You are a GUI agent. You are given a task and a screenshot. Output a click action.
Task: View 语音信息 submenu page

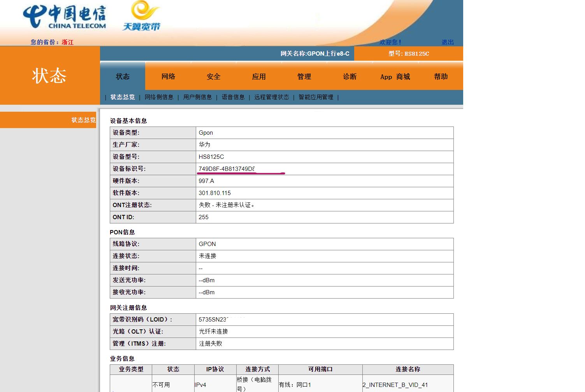pyautogui.click(x=233, y=97)
